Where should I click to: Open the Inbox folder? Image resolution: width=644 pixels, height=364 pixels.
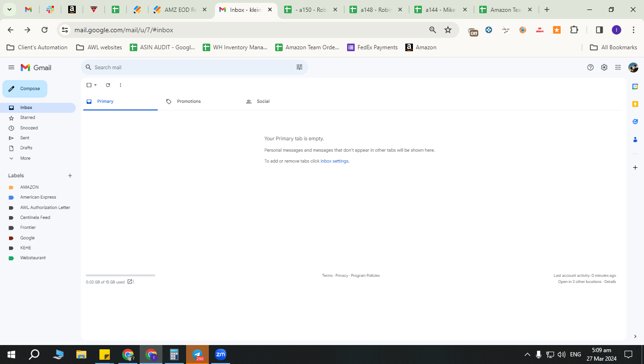[x=38, y=108]
